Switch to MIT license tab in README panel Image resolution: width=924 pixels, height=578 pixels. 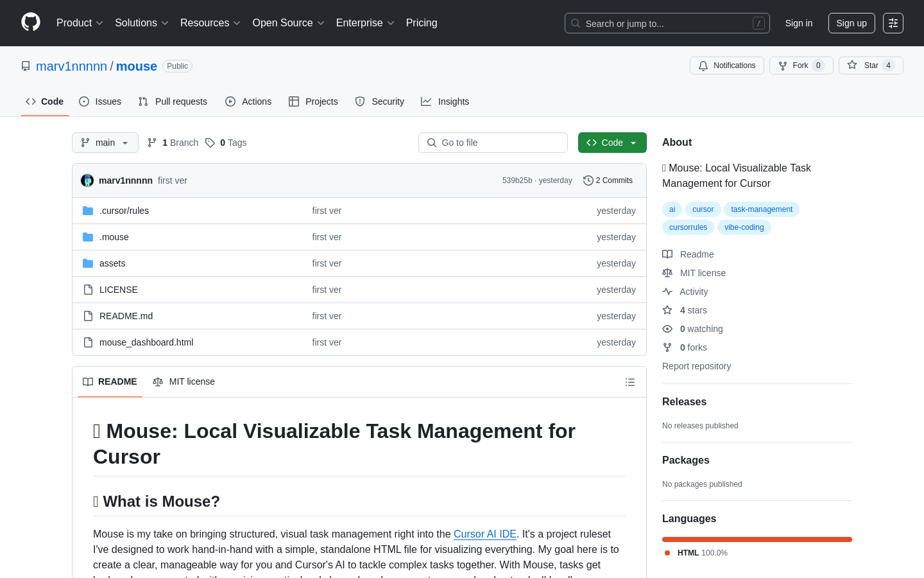[184, 381]
